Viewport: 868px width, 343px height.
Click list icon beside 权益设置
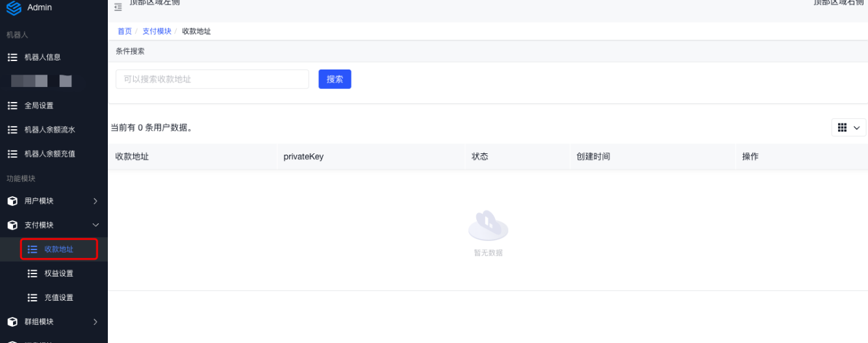click(32, 273)
